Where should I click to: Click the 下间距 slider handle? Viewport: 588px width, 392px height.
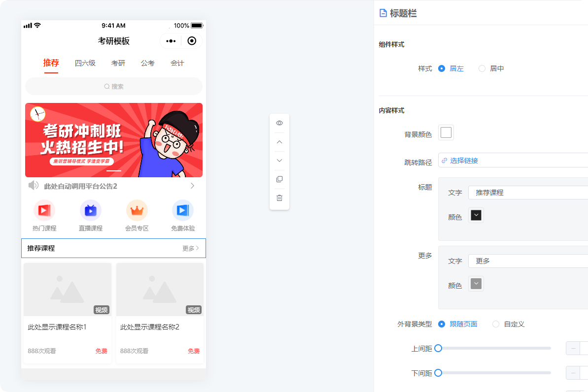point(438,373)
